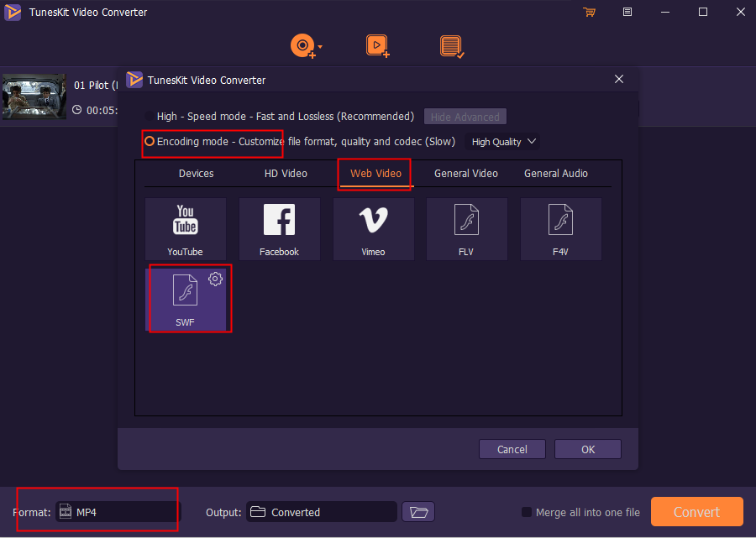Click the video duration clock icon
The height and width of the screenshot is (538, 756).
pos(76,110)
